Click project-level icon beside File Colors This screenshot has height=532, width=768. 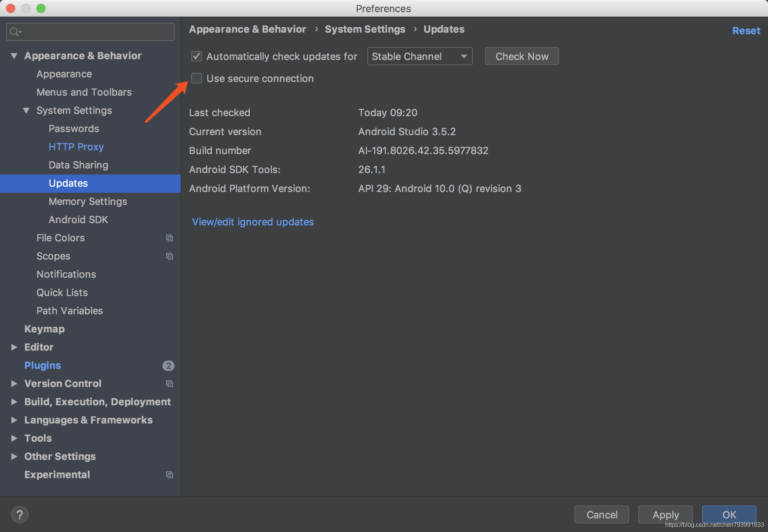click(x=170, y=238)
